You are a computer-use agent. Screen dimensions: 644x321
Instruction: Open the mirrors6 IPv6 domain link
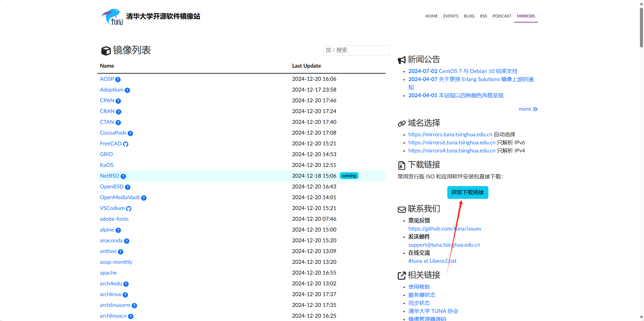452,143
